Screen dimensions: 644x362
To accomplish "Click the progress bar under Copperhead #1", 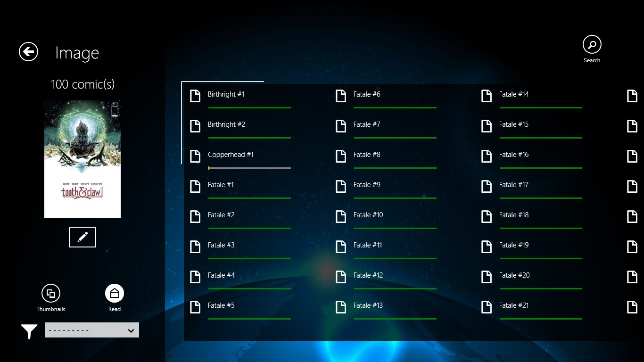I will (x=249, y=168).
